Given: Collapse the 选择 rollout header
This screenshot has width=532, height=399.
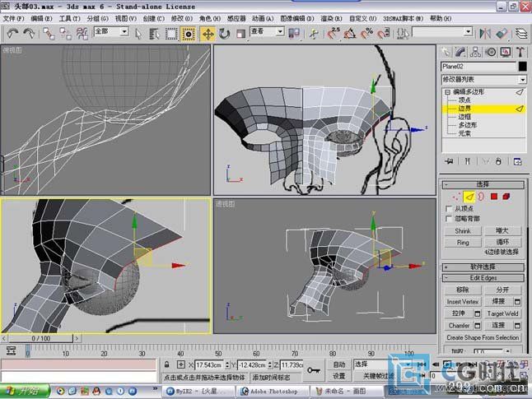Looking at the screenshot, I should tap(483, 184).
